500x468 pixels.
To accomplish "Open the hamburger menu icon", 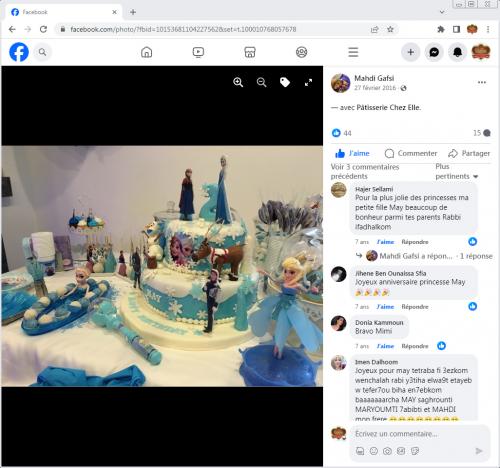I will point(353,52).
